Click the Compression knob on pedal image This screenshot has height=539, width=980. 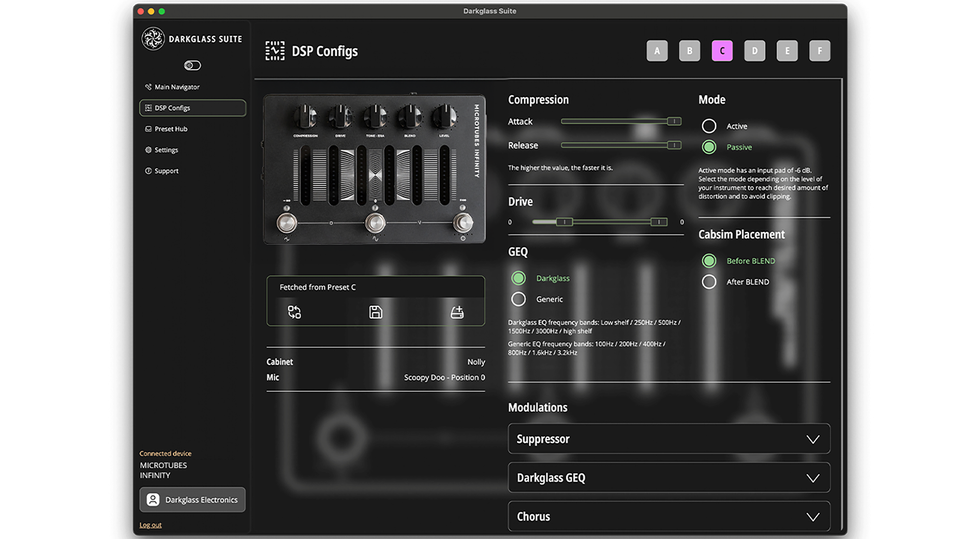click(306, 117)
